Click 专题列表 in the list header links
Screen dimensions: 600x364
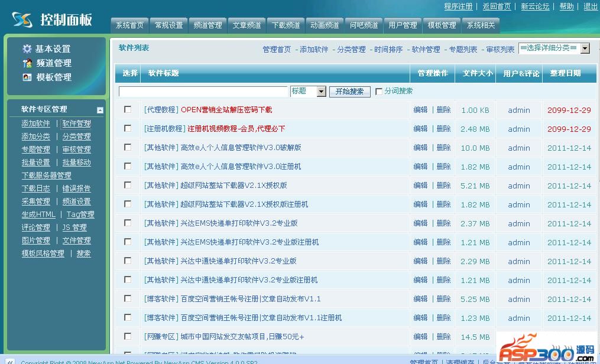[x=463, y=49]
